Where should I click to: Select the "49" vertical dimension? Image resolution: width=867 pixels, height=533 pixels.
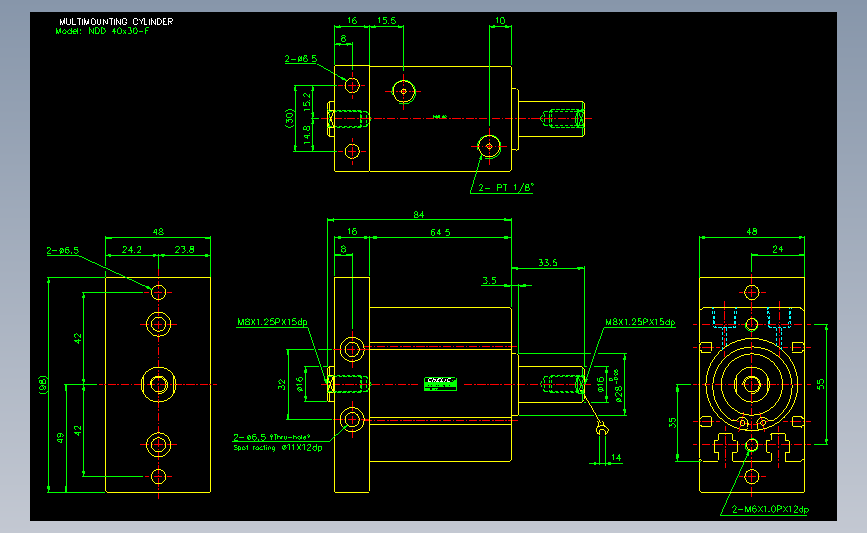coord(60,438)
